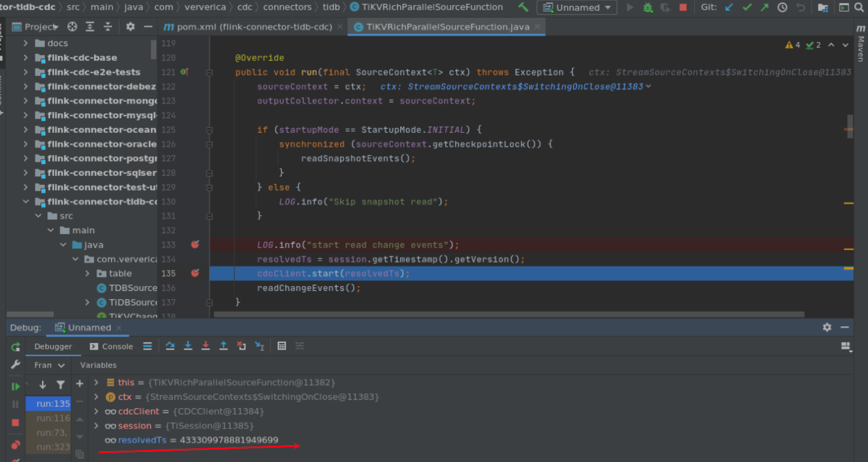Image resolution: width=868 pixels, height=462 pixels.
Task: Toggle the breakpoint on line 133
Action: tap(194, 244)
